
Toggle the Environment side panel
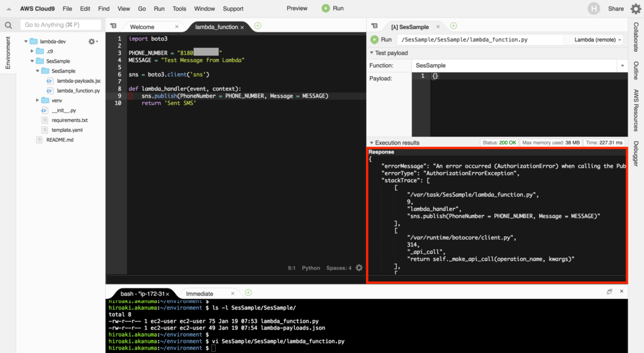click(x=8, y=53)
